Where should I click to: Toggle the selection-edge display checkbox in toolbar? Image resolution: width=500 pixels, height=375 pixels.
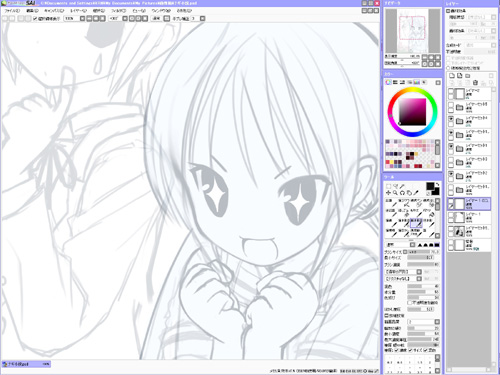[35, 19]
